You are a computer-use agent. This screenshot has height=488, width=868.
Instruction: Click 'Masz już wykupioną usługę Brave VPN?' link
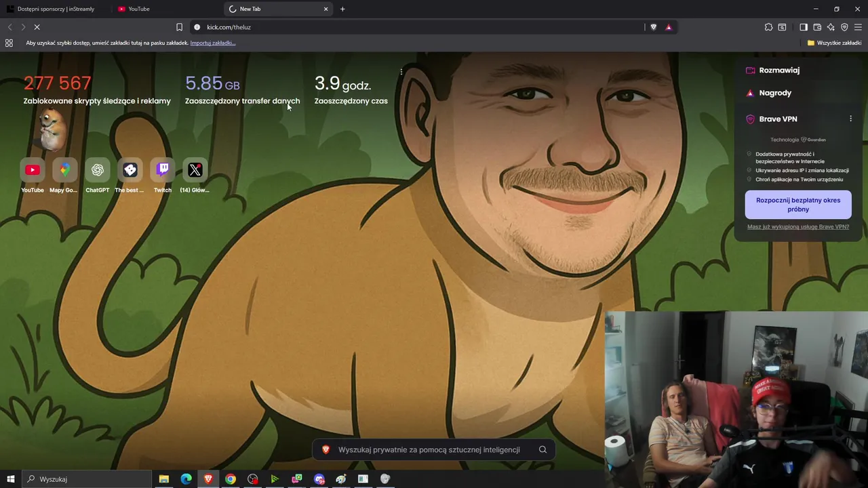798,227
